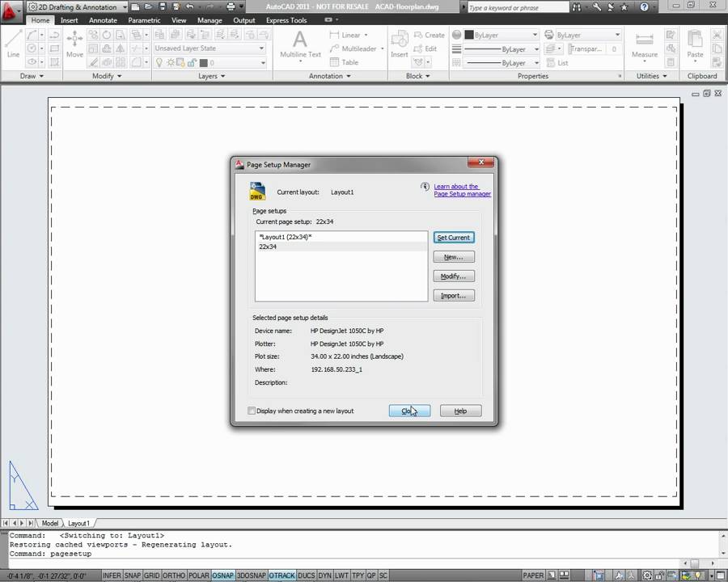Click the Linear dimension tool

coord(345,35)
